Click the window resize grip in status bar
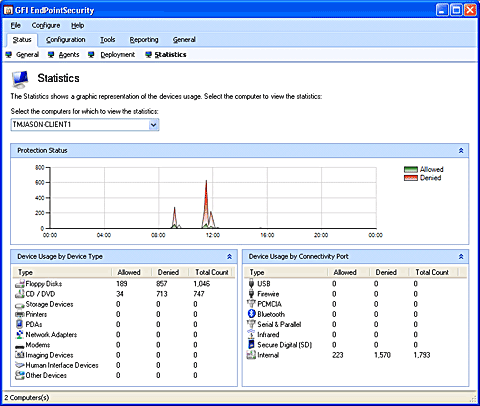The image size is (480, 406). click(x=473, y=399)
